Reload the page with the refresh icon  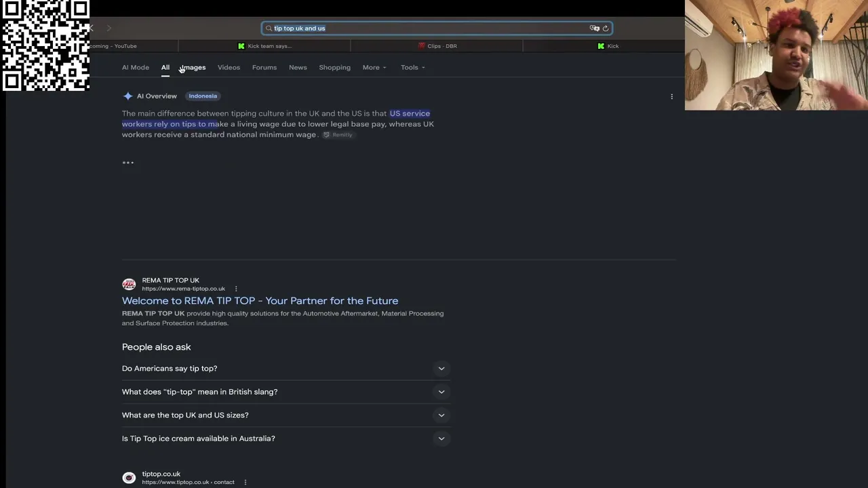606,28
